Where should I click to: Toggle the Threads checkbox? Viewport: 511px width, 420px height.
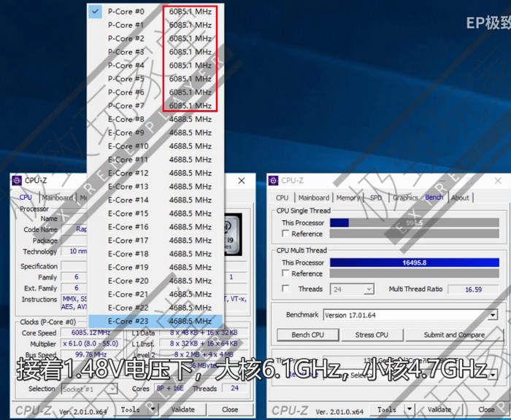click(x=286, y=289)
